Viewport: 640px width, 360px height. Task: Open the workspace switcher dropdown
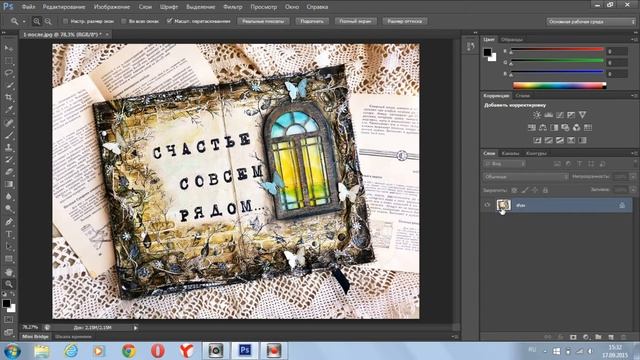point(591,22)
